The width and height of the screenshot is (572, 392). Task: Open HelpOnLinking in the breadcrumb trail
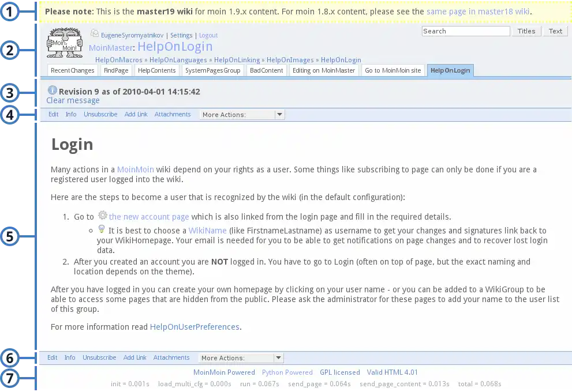point(237,60)
